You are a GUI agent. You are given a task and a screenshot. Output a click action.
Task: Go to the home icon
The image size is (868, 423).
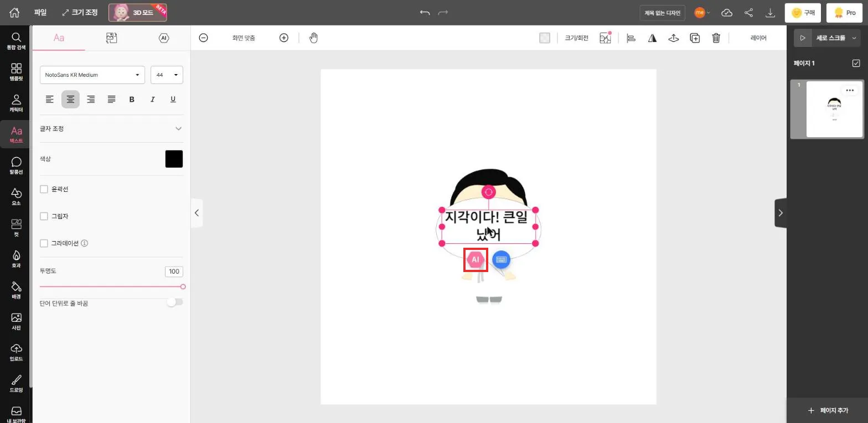14,12
